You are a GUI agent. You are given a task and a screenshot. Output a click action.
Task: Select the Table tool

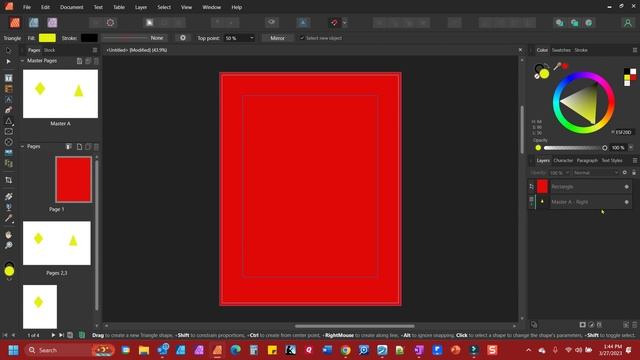click(8, 89)
